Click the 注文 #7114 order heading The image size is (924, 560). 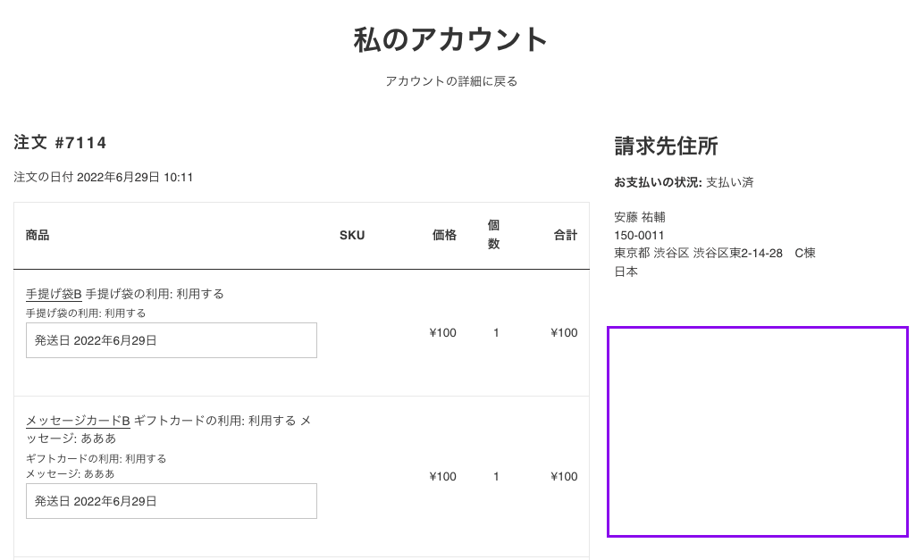pyautogui.click(x=61, y=143)
